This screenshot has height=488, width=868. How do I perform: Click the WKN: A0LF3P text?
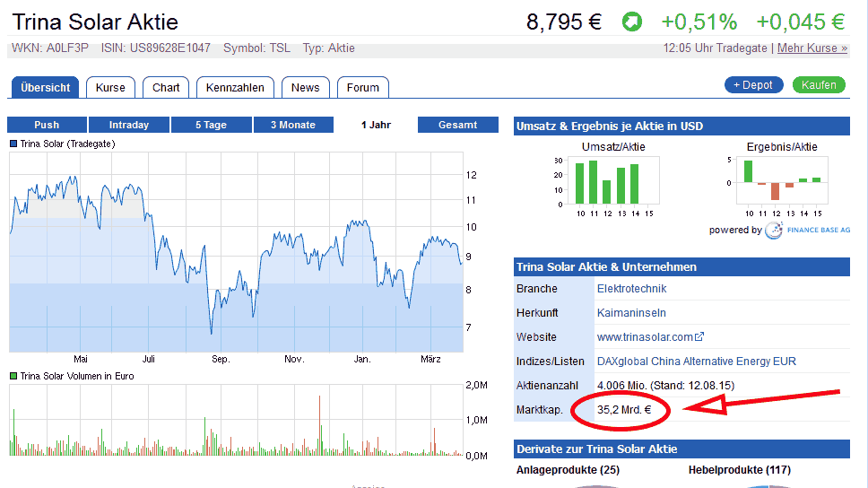click(50, 48)
